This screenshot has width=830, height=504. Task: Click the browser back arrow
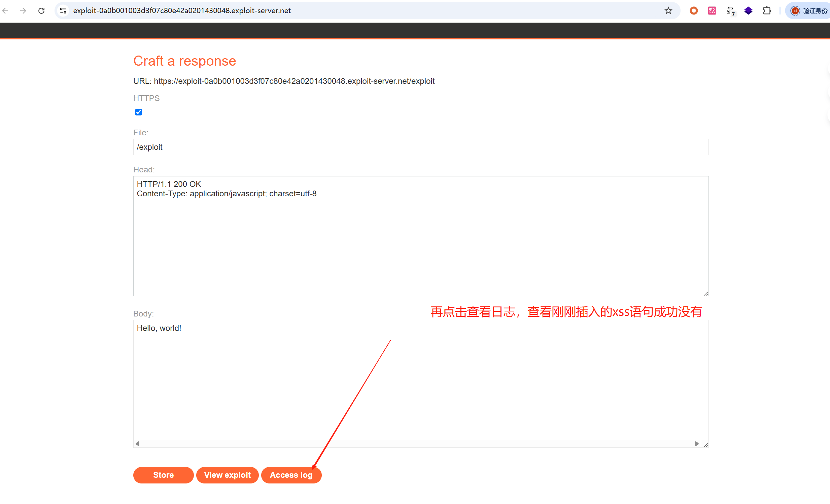pos(5,11)
